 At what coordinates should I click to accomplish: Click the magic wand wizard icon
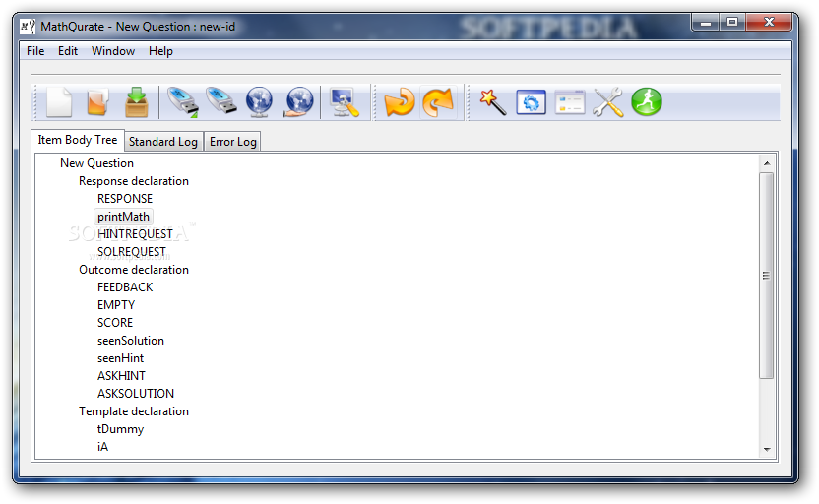click(493, 102)
